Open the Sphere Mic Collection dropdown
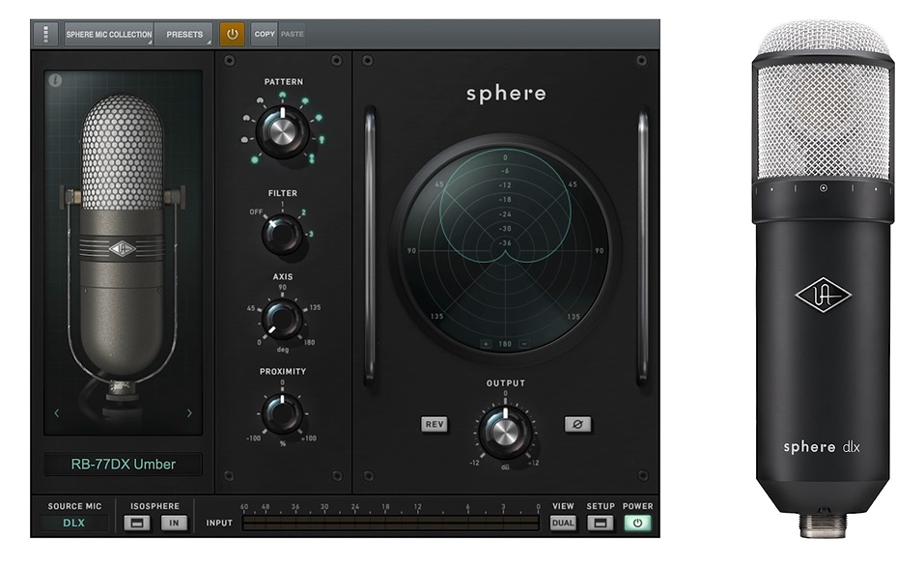The width and height of the screenshot is (924, 566). (x=108, y=34)
